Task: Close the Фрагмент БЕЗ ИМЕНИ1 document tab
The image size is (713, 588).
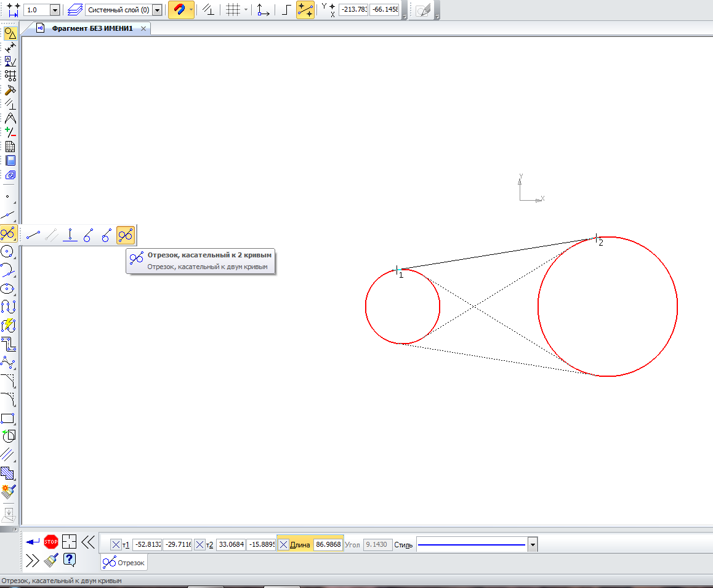Action: tap(143, 28)
